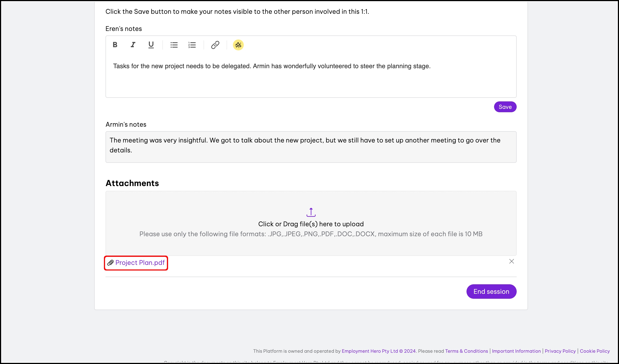The image size is (619, 364).
Task: Click the yellow AI sparkle icon
Action: click(238, 45)
